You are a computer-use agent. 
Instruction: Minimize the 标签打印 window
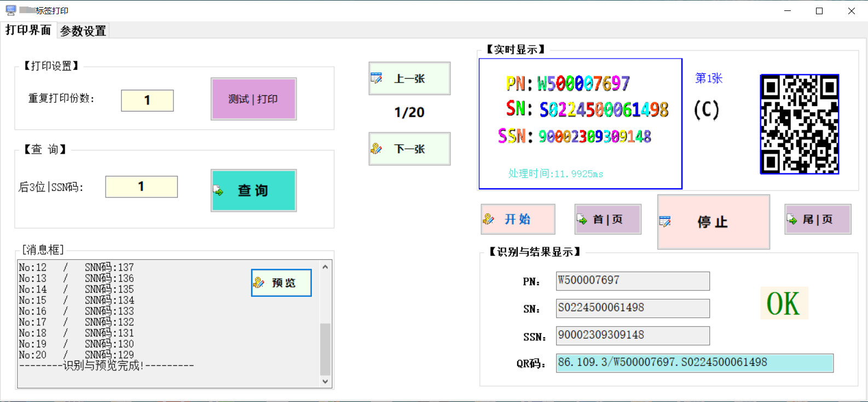click(788, 11)
